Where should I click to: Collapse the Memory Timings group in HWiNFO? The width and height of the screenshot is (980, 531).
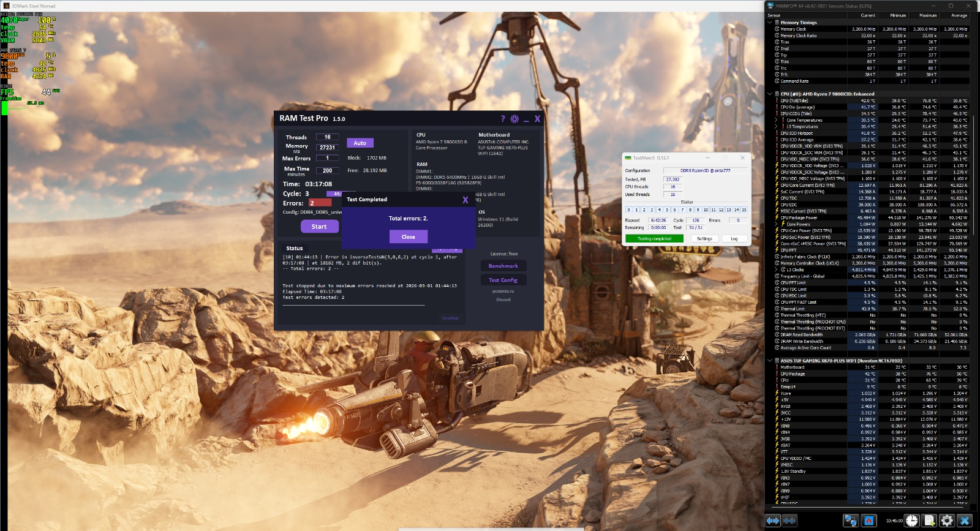770,23
